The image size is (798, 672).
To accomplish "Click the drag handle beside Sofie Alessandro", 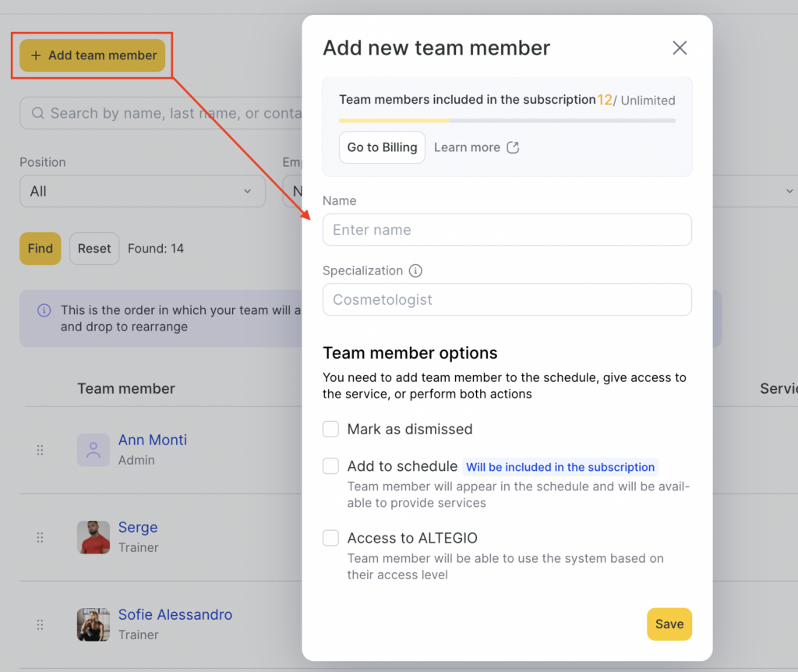I will (x=41, y=624).
